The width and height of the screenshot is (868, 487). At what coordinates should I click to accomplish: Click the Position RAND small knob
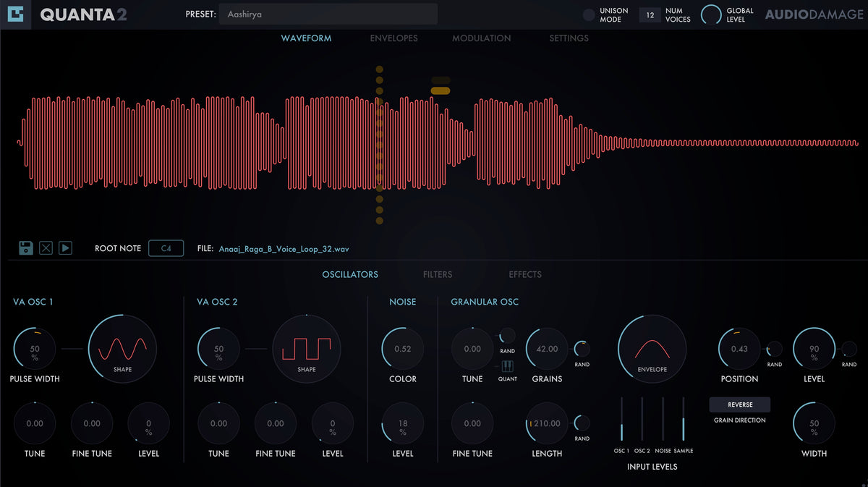pos(774,349)
